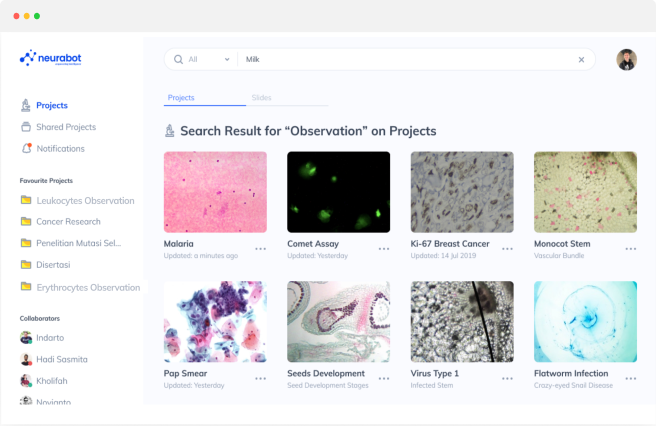Open the Ki-67 Breast Cancer thumbnail
Screen dimensions: 656x426
point(462,192)
